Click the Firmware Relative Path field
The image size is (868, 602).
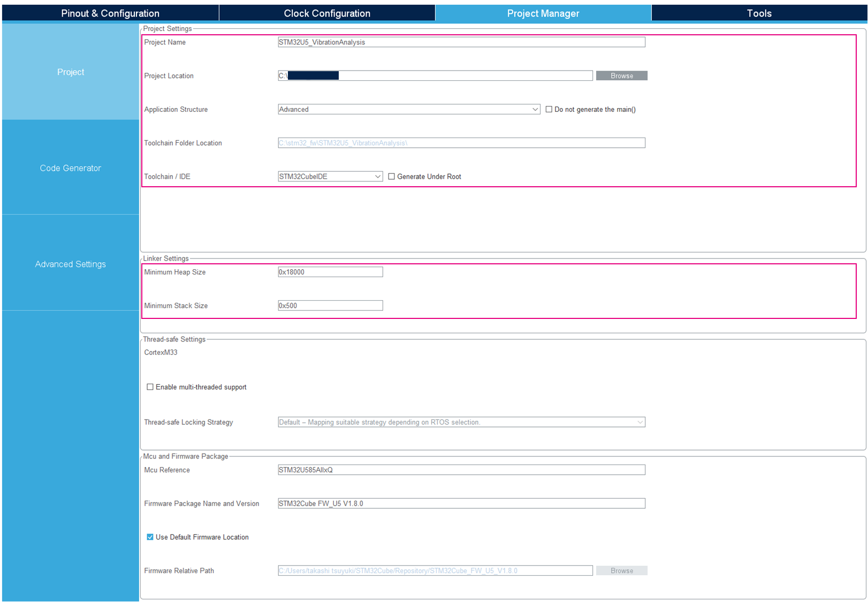(x=435, y=570)
